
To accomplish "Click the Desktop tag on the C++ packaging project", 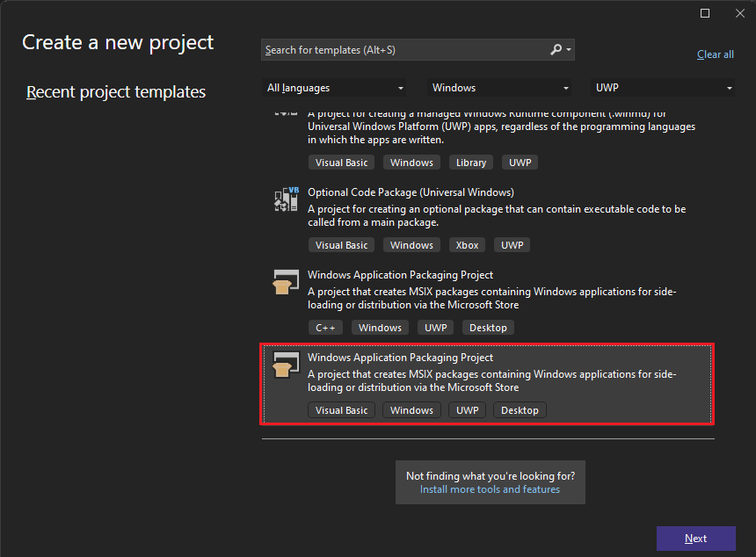I will point(488,327).
